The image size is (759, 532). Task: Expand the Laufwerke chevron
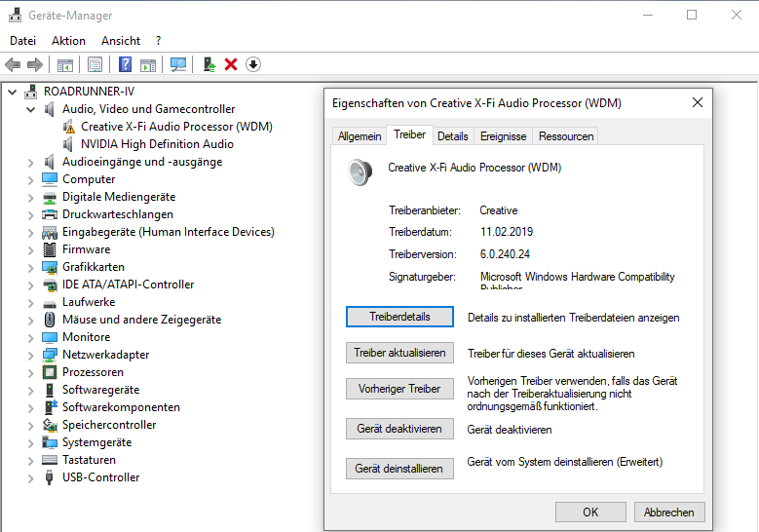pos(31,303)
